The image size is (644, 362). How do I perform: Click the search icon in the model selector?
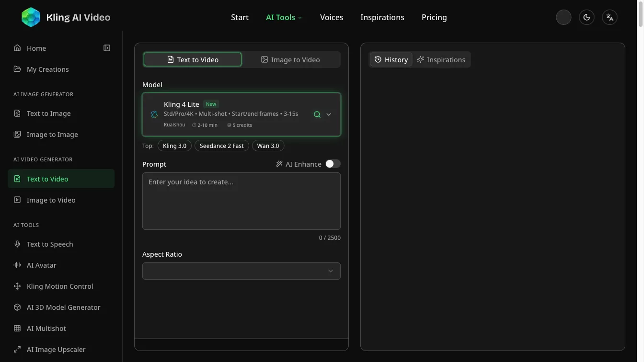(317, 114)
